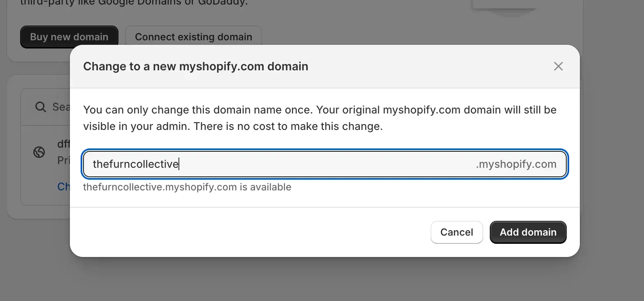The width and height of the screenshot is (644, 301).
Task: Click the partially hidden Primary label
Action: click(x=63, y=160)
